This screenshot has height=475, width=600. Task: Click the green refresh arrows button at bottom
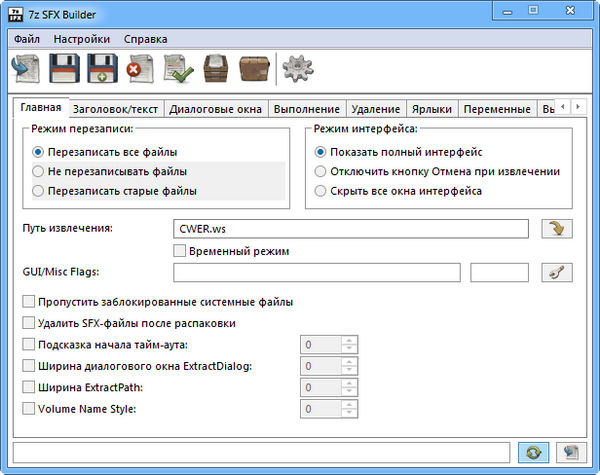533,453
